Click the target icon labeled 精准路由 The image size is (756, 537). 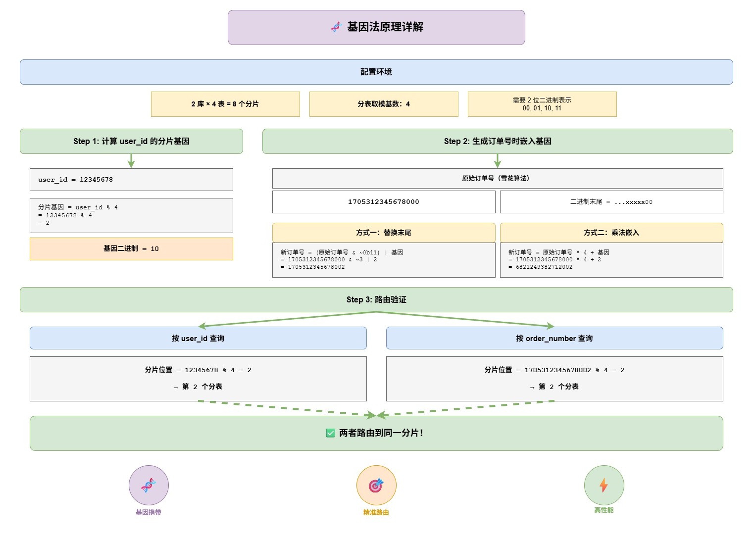point(376,485)
